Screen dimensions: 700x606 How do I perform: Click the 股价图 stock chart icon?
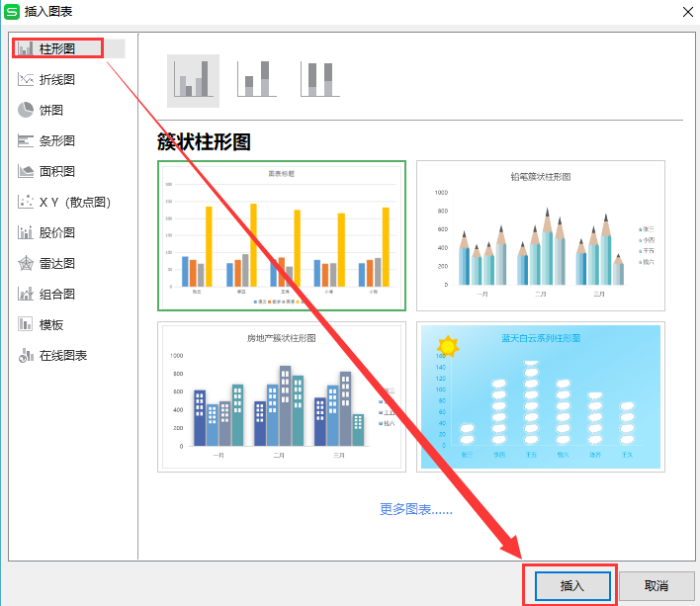coord(26,232)
